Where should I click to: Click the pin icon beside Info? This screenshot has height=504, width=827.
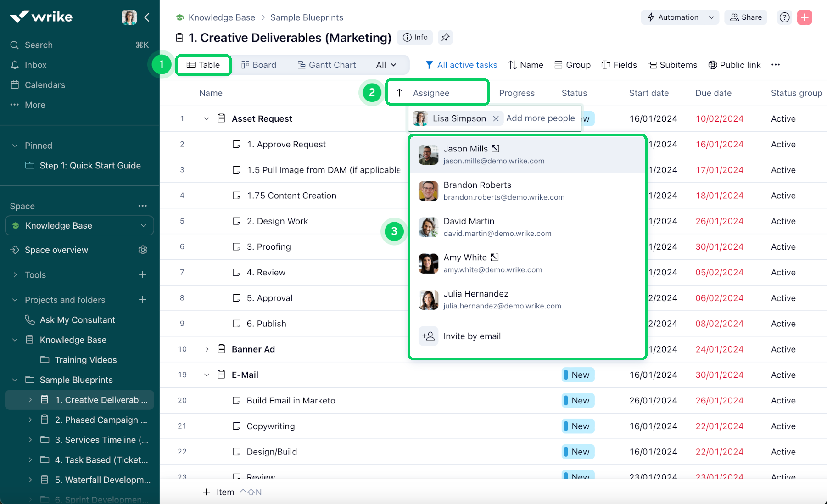tap(445, 38)
